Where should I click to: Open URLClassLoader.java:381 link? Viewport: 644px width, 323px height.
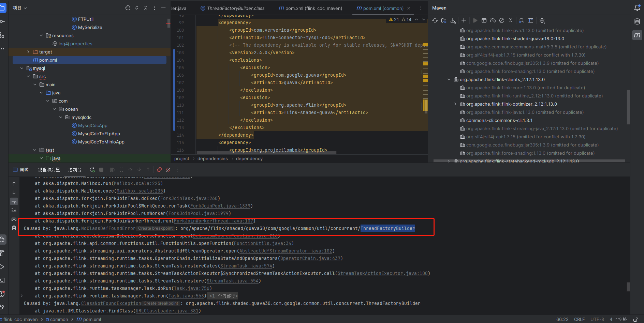(167, 311)
